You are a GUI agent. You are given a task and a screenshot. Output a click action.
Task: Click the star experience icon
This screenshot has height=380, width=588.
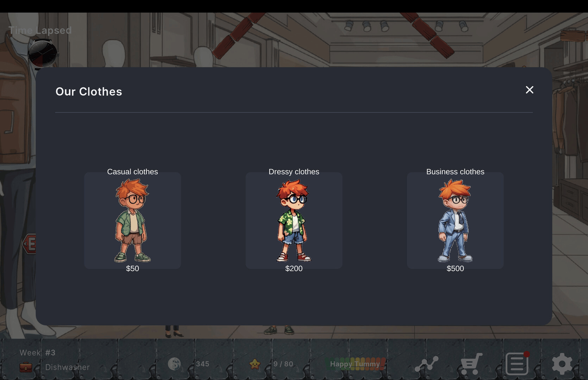255,364
